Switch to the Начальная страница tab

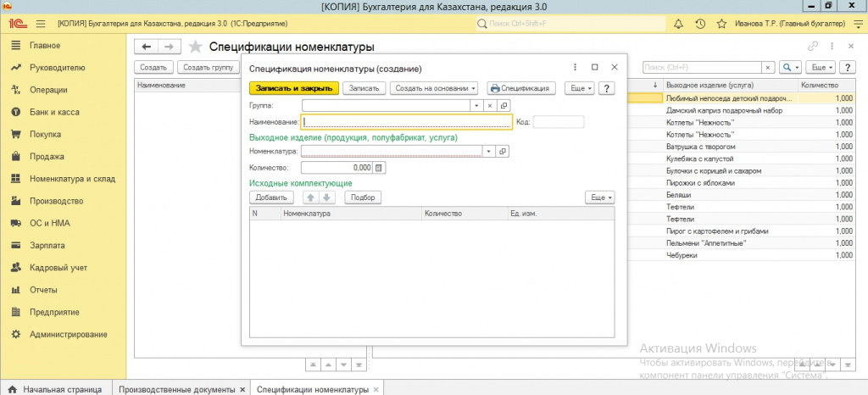(x=56, y=389)
